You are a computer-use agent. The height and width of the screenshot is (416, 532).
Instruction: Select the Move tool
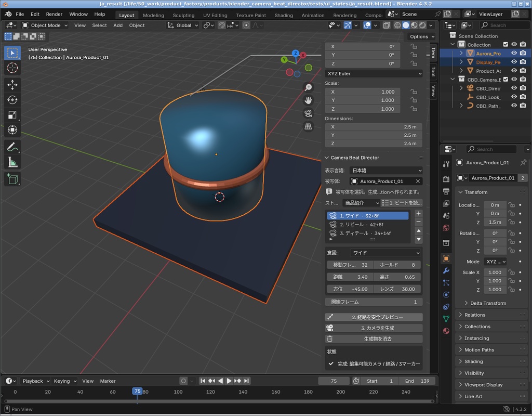coord(12,85)
